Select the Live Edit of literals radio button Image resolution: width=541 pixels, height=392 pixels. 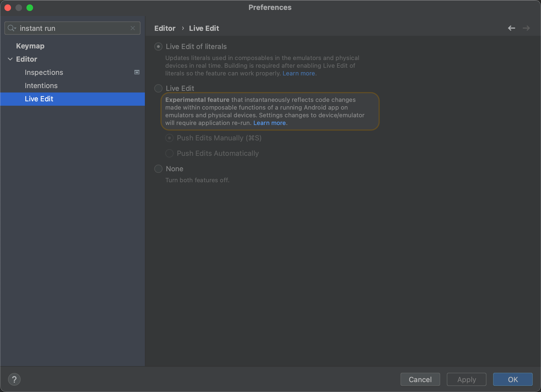coord(158,47)
